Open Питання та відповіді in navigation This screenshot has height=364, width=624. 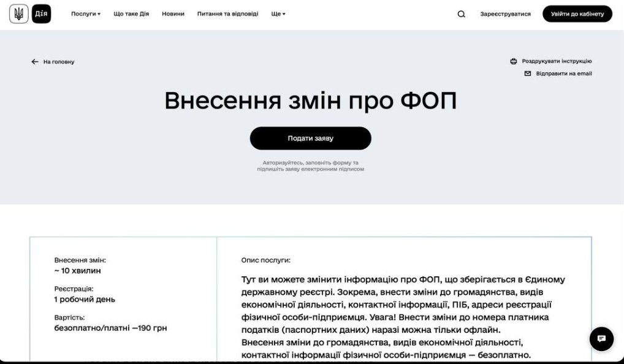tap(227, 14)
